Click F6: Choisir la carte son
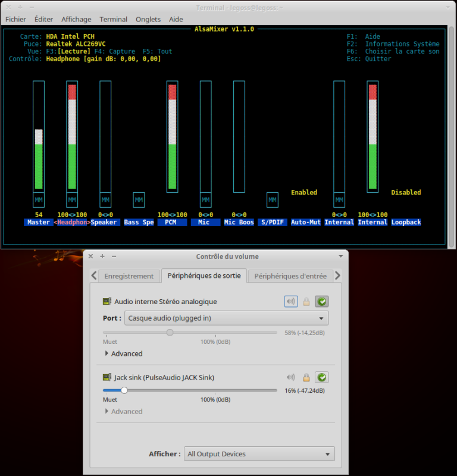The image size is (457, 476). click(393, 51)
